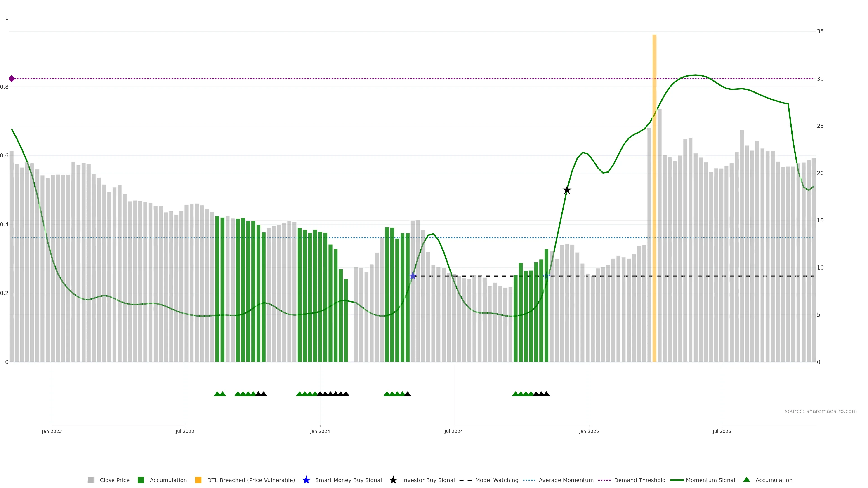Click the Jan 2024 axis label
The image size is (868, 488).
(x=320, y=432)
